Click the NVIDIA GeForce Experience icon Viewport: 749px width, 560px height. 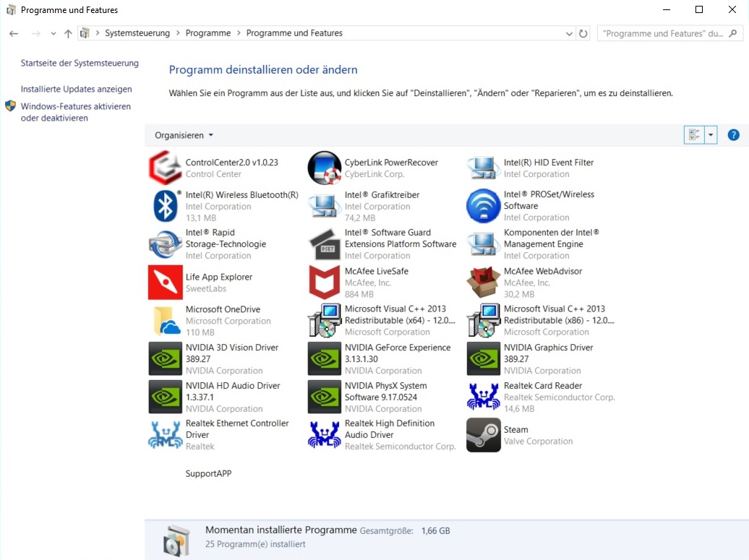click(325, 358)
